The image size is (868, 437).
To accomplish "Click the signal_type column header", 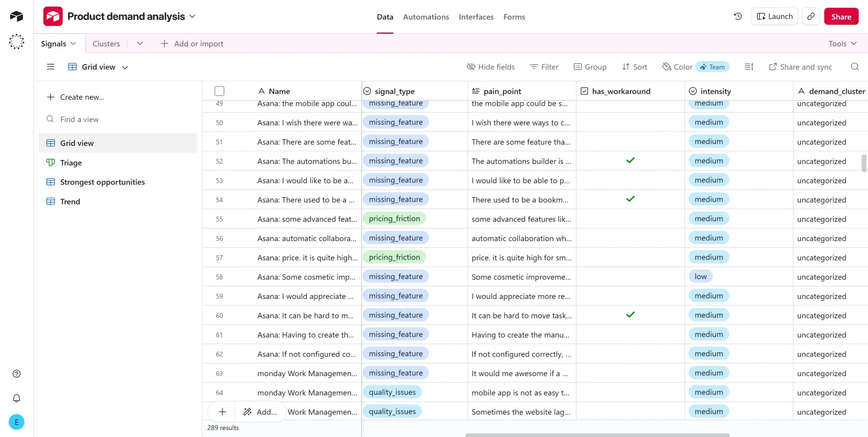I will point(414,91).
